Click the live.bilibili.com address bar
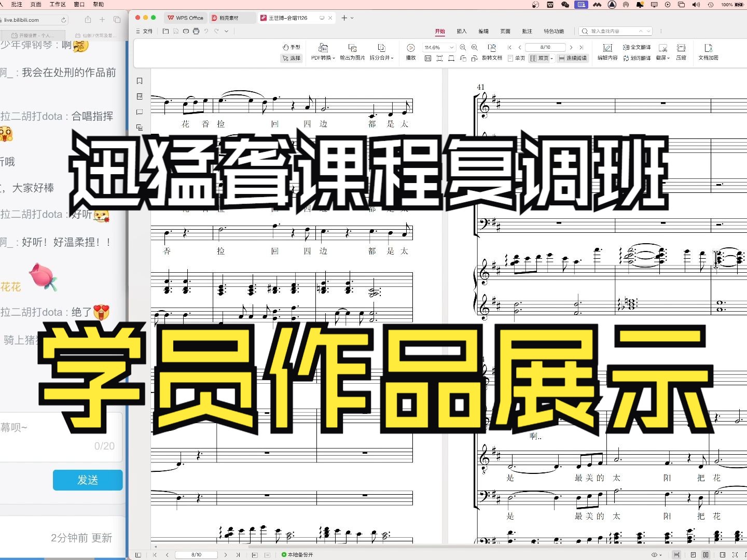 coord(34,20)
